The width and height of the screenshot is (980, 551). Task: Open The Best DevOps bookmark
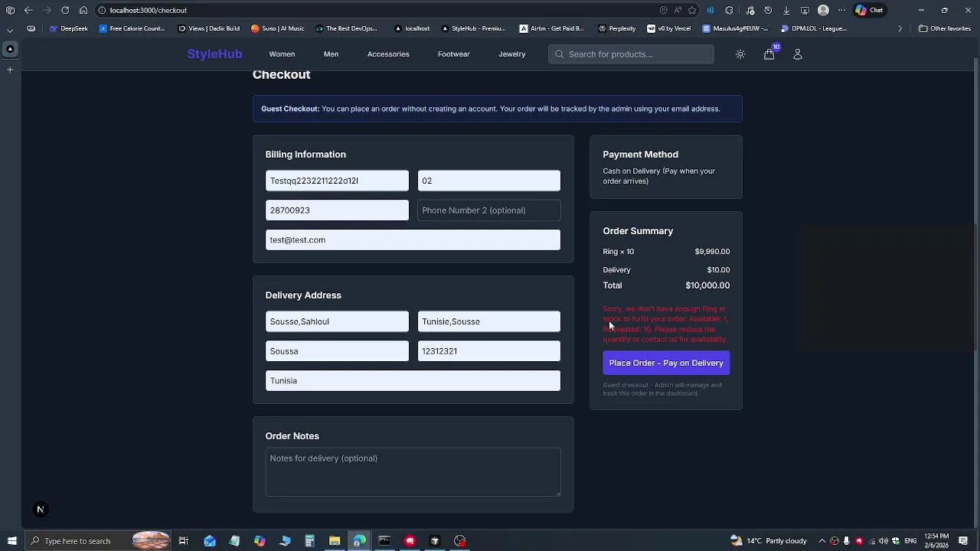tap(346, 28)
